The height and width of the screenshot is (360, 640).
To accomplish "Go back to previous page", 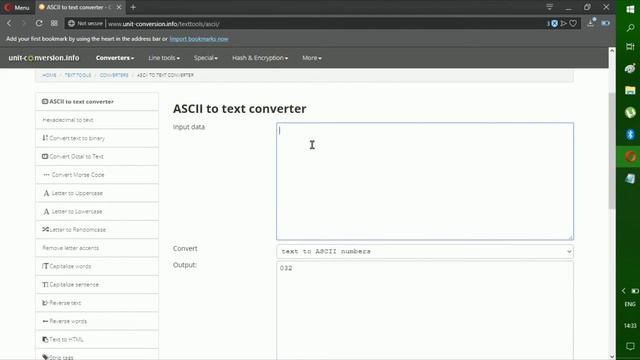I will [9, 24].
